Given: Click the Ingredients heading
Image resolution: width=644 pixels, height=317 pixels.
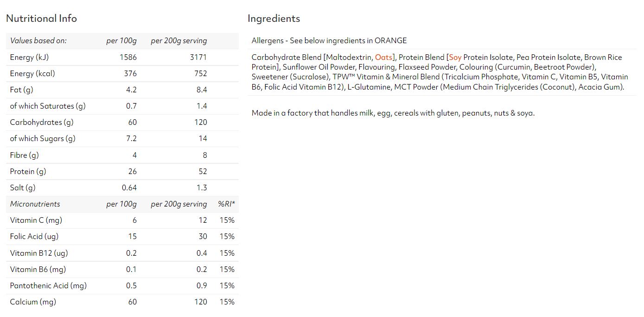Looking at the screenshot, I should (274, 19).
